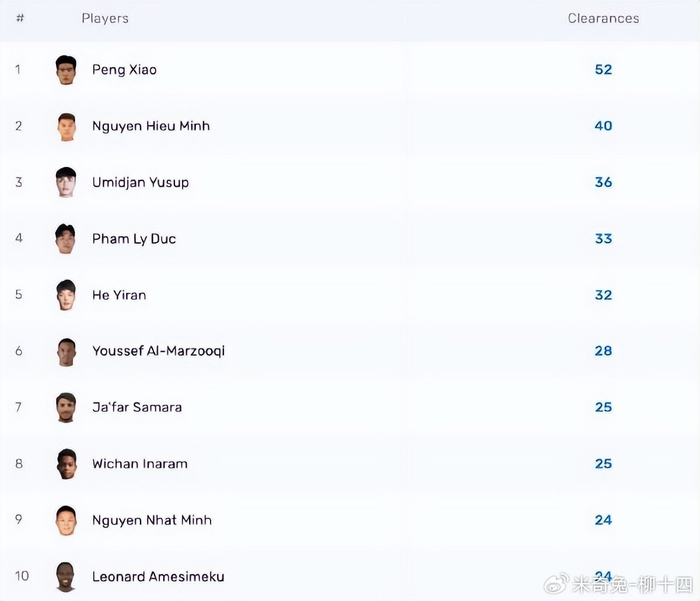Click the Nguyen Nhat Minh avatar
Viewport: 700px width, 601px height.
pyautogui.click(x=66, y=520)
